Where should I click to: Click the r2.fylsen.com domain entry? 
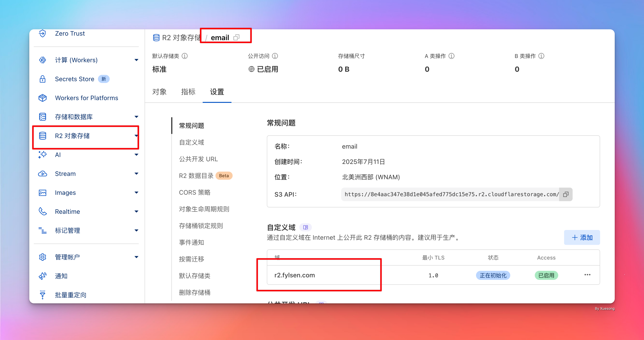(x=294, y=275)
